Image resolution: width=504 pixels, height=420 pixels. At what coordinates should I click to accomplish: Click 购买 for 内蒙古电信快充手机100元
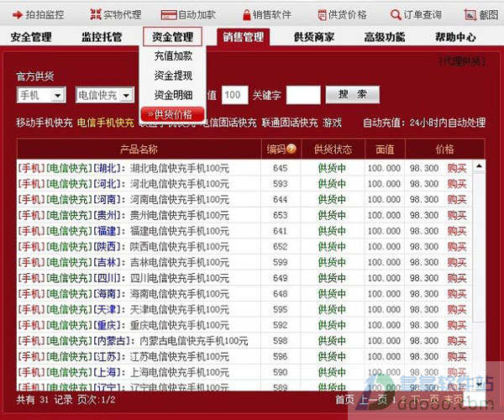(457, 341)
